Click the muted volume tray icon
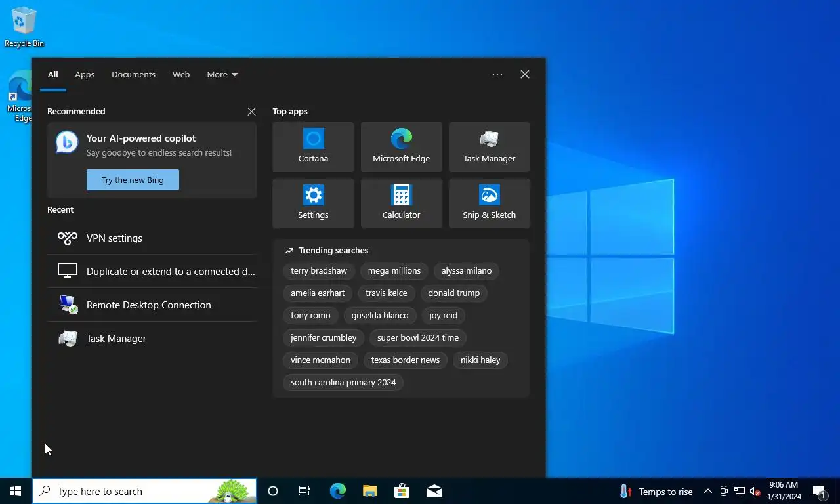This screenshot has height=504, width=840. 755,491
